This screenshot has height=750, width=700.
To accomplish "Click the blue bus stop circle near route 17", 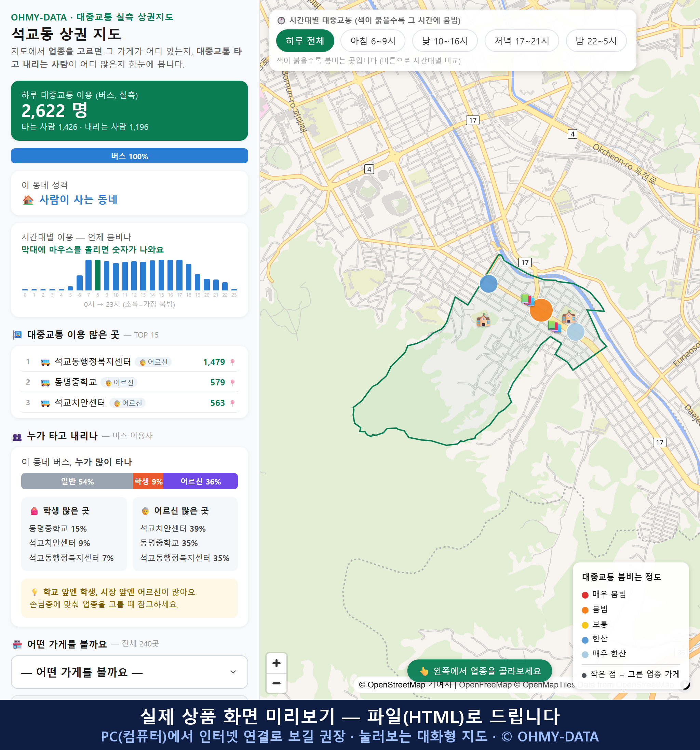I will (x=488, y=284).
